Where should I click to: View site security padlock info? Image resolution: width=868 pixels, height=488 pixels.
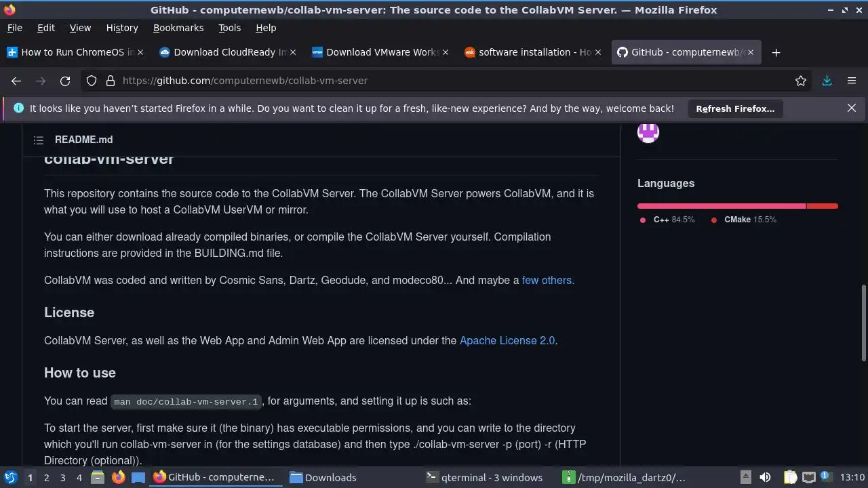(111, 81)
